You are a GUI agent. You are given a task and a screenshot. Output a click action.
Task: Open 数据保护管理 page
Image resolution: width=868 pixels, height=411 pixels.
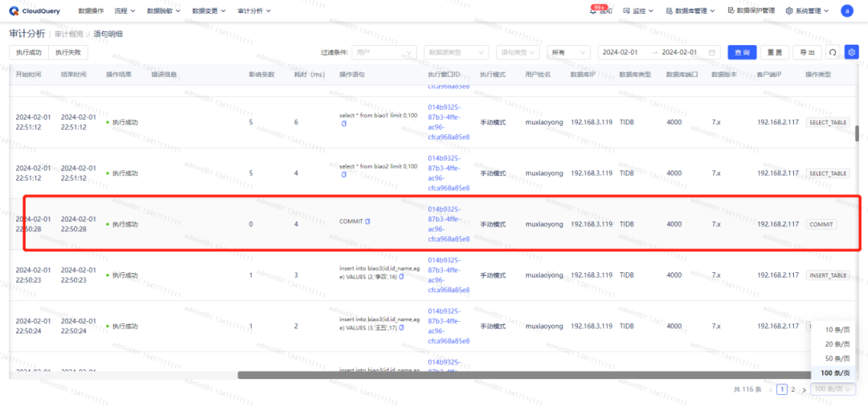pos(751,10)
